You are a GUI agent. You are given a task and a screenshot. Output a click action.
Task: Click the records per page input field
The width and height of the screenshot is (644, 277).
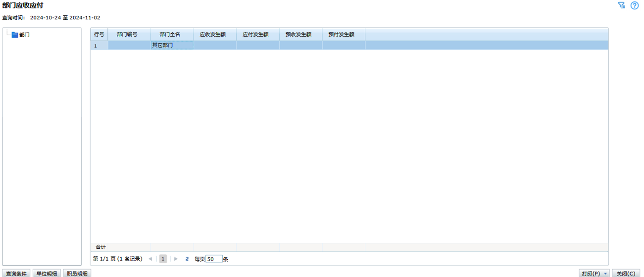click(213, 259)
